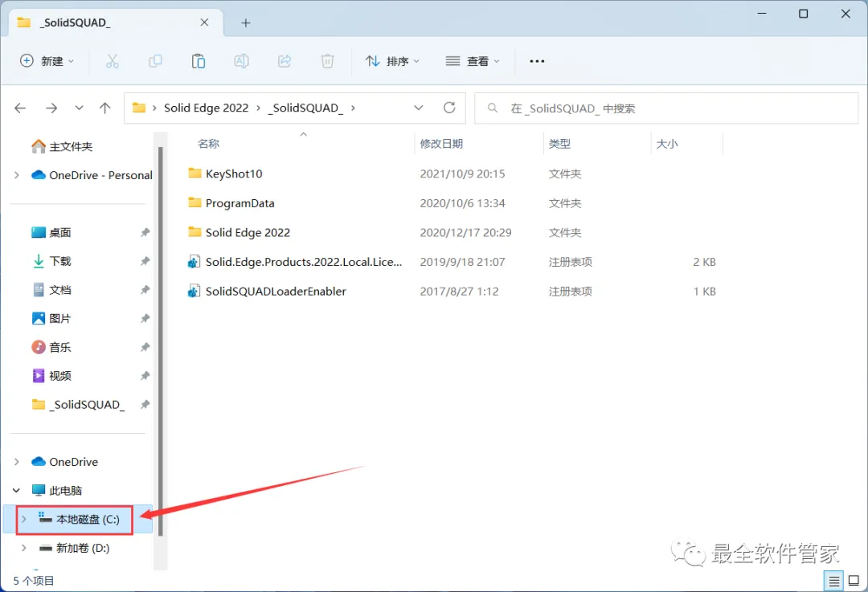Go back with the left arrow

(x=20, y=108)
